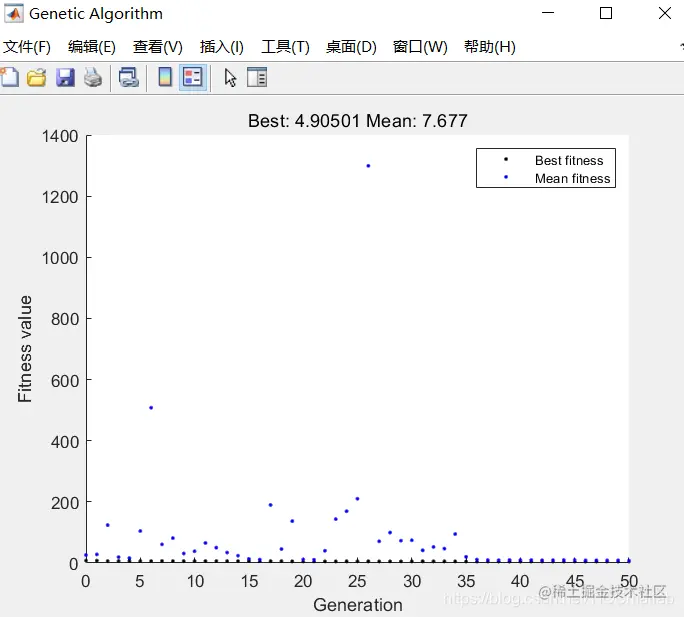
Task: Open the 桌面(D) menu
Action: tap(351, 47)
